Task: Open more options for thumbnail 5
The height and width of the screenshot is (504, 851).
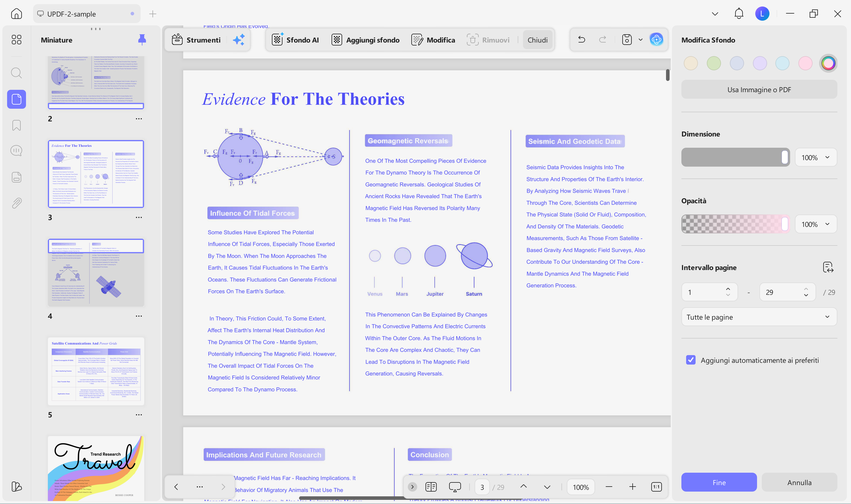Action: tap(139, 415)
